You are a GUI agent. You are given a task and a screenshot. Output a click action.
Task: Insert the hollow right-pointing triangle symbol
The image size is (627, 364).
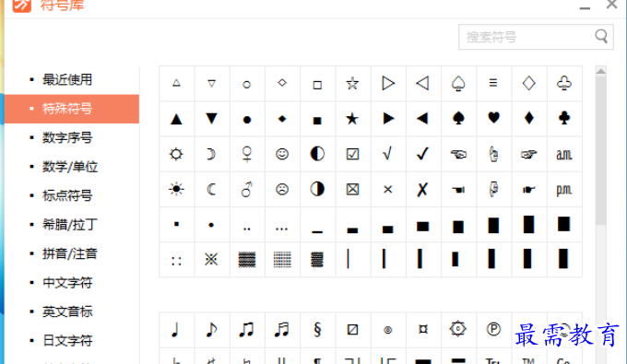[x=387, y=84]
